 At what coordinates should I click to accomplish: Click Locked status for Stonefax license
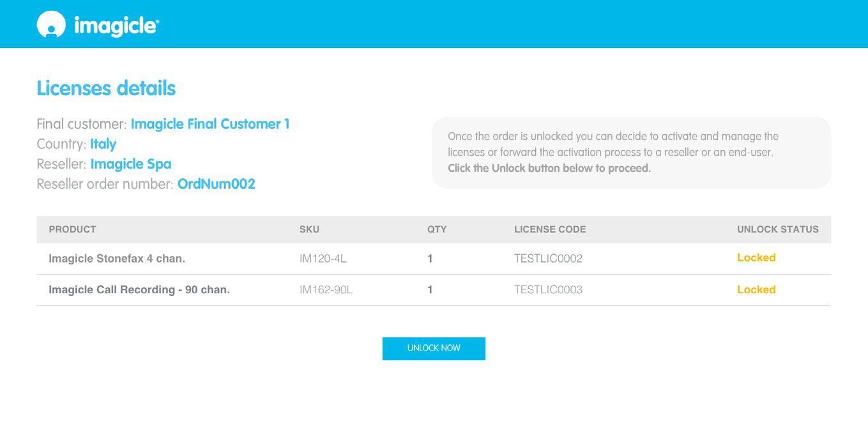click(756, 258)
